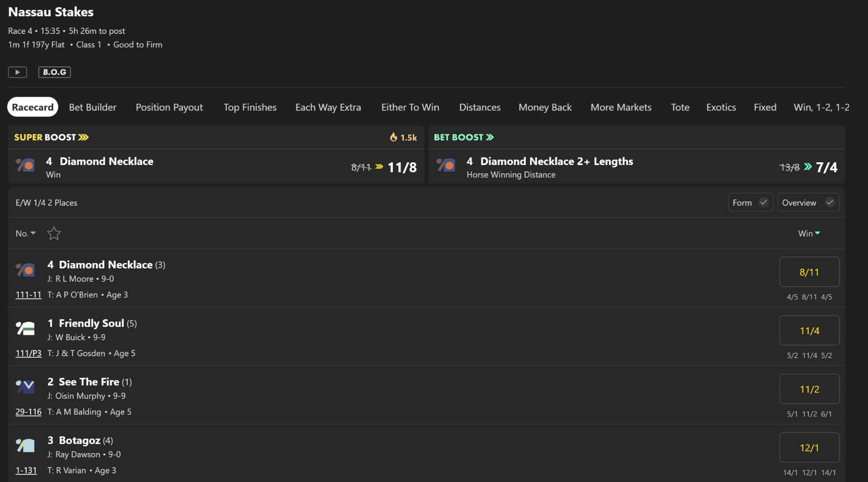Open See The Fire form 29-116 link
The image size is (868, 482).
pos(28,412)
